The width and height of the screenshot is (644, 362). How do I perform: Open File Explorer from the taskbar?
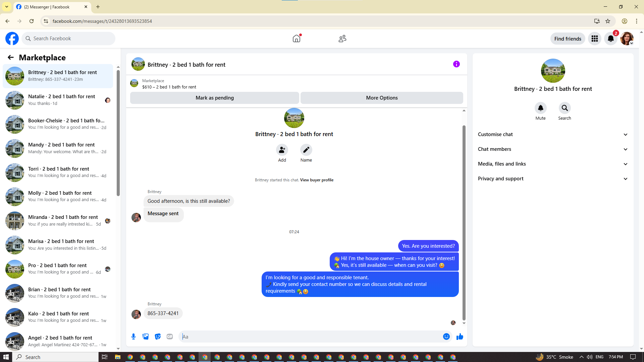(118, 357)
